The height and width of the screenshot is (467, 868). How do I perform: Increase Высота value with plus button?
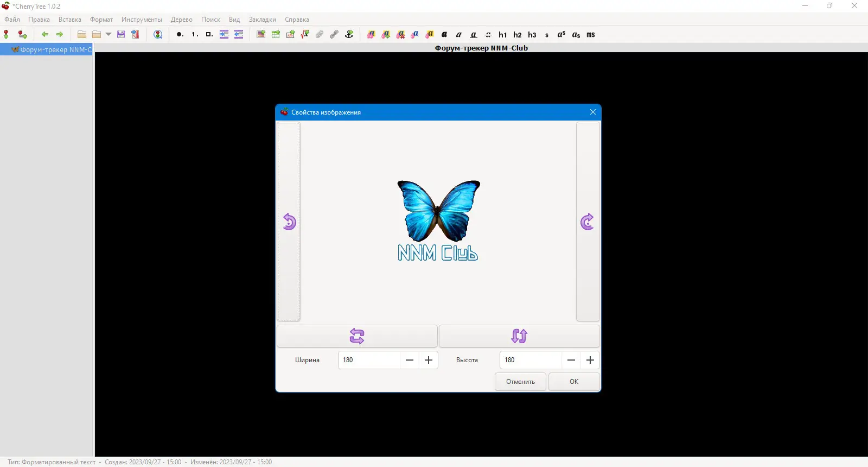click(x=590, y=360)
